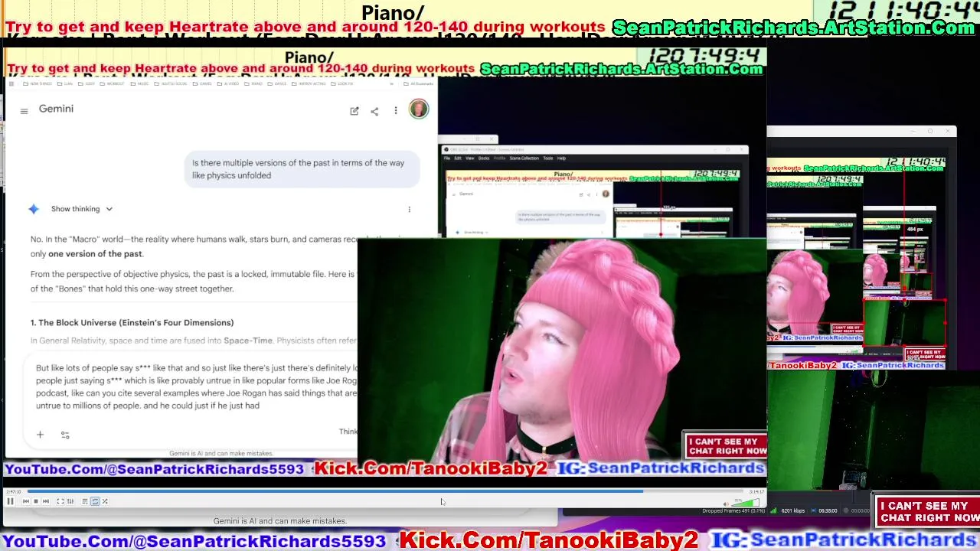This screenshot has height=551, width=980.
Task: Open the Tools menu in OBS
Action: (x=548, y=158)
